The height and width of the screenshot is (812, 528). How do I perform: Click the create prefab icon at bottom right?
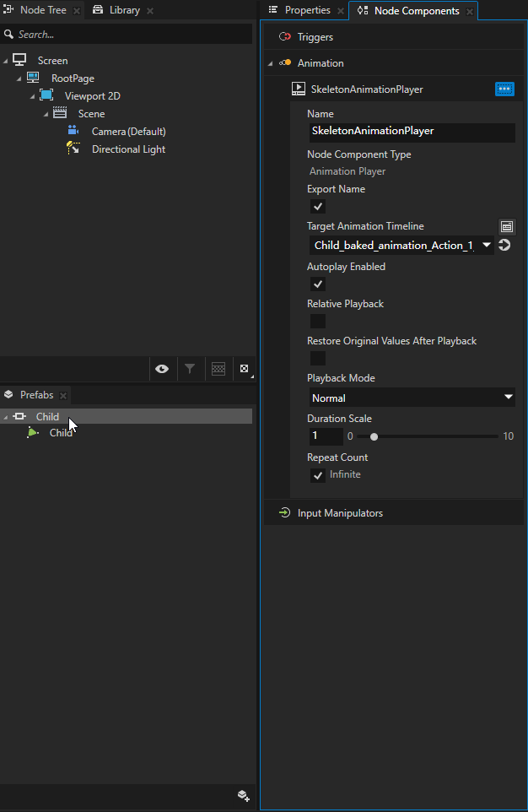click(x=243, y=795)
